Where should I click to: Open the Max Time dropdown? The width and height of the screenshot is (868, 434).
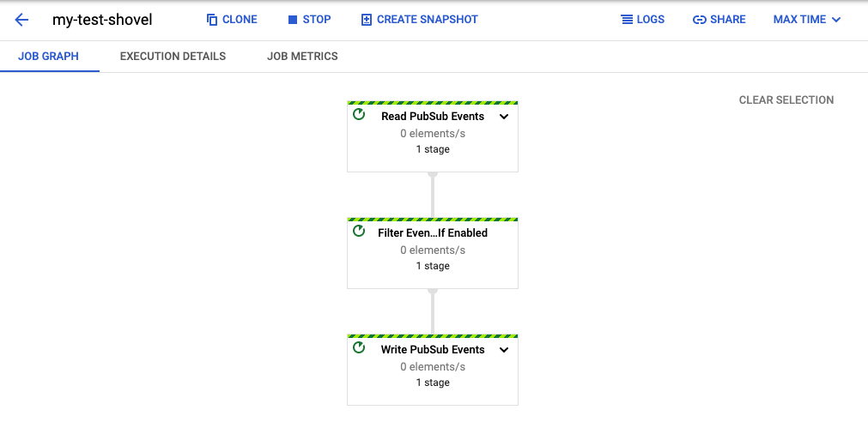click(x=806, y=20)
